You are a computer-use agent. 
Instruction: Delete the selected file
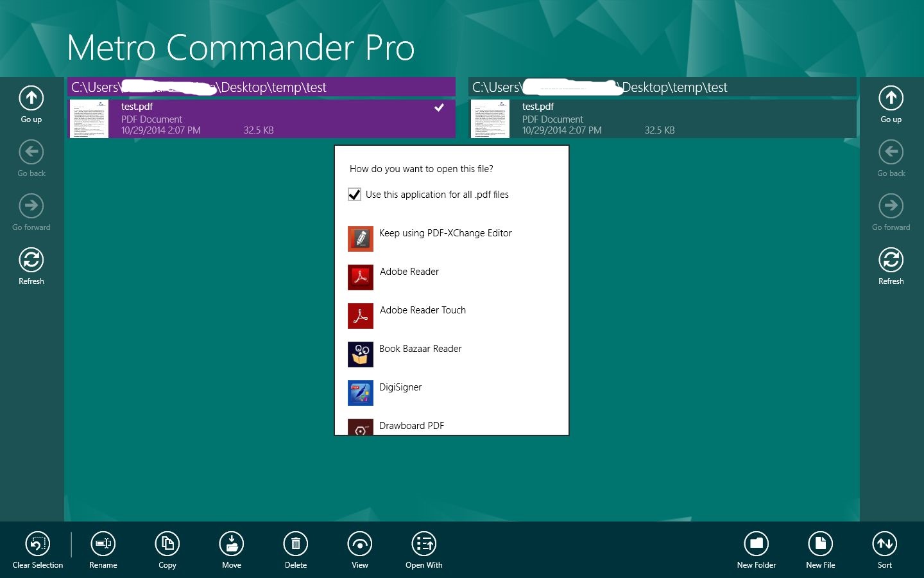(296, 544)
